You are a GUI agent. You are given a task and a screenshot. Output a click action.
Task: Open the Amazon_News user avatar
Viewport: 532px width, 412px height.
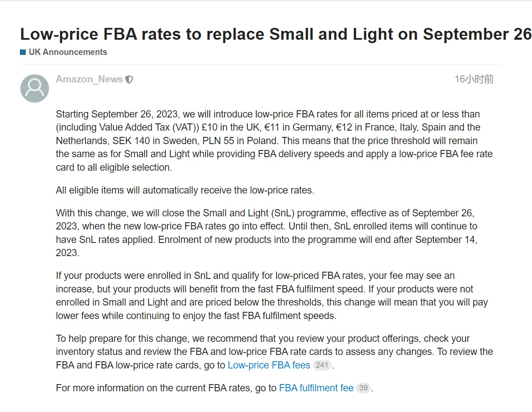pyautogui.click(x=35, y=88)
